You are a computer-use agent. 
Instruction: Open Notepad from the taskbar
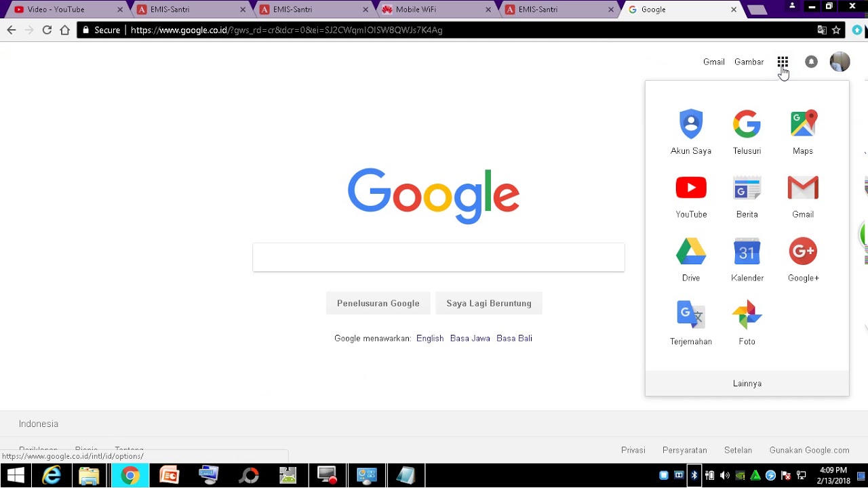[x=406, y=476]
